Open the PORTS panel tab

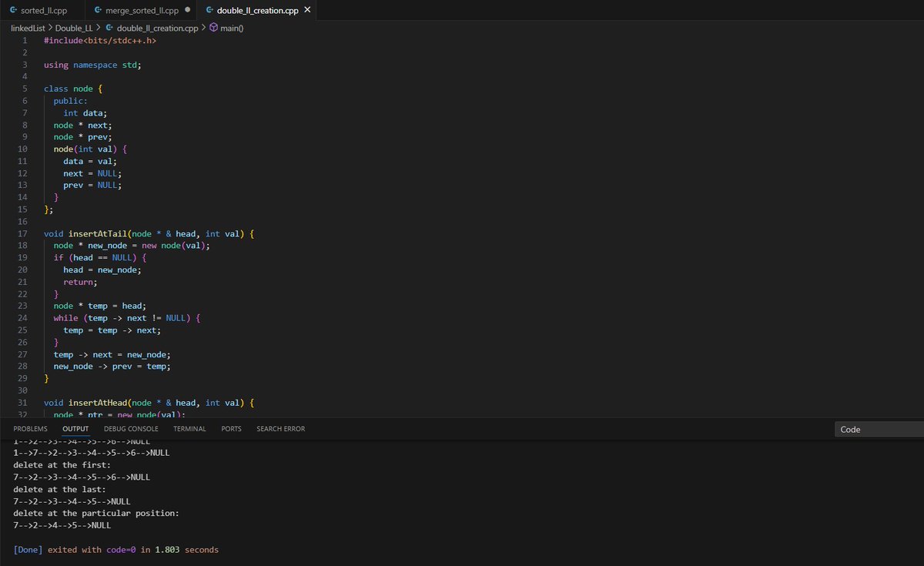[x=231, y=429]
